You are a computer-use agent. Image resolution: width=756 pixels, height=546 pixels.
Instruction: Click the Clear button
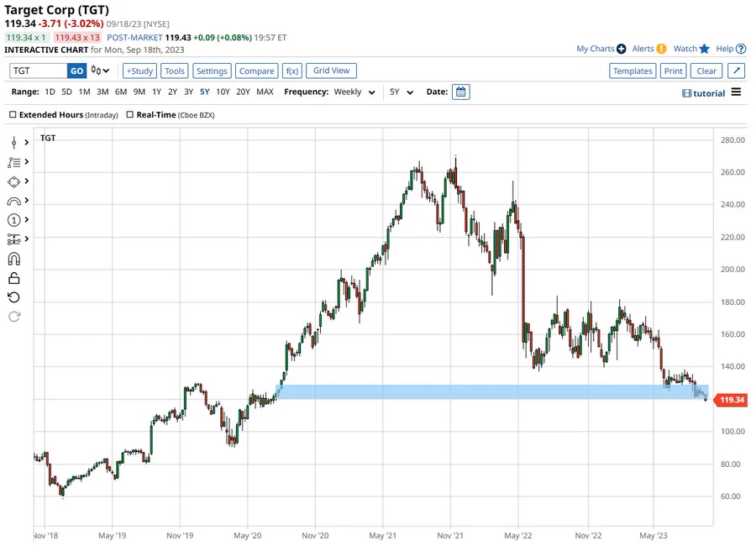tap(706, 71)
